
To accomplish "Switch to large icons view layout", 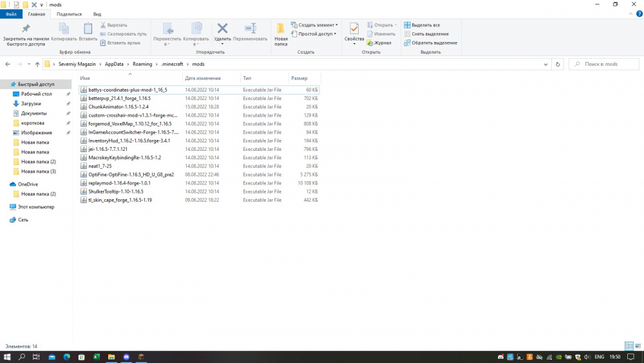I will pos(638,346).
